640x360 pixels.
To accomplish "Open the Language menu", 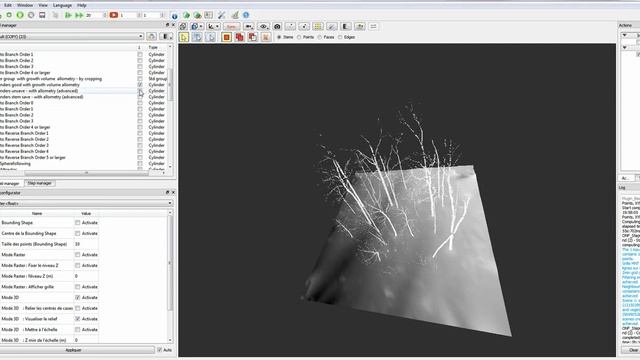I will click(62, 5).
